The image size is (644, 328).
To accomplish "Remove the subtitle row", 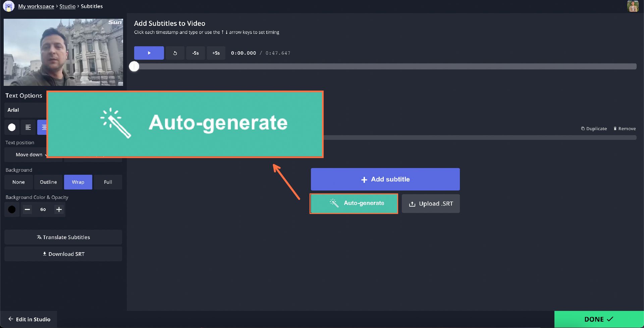I will pyautogui.click(x=625, y=128).
